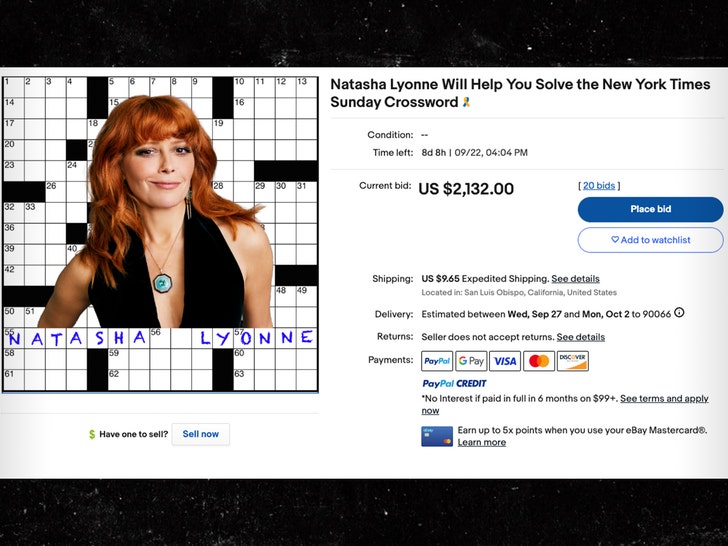Open shipping See details link
Screen dimensions: 728x546
[x=576, y=279]
